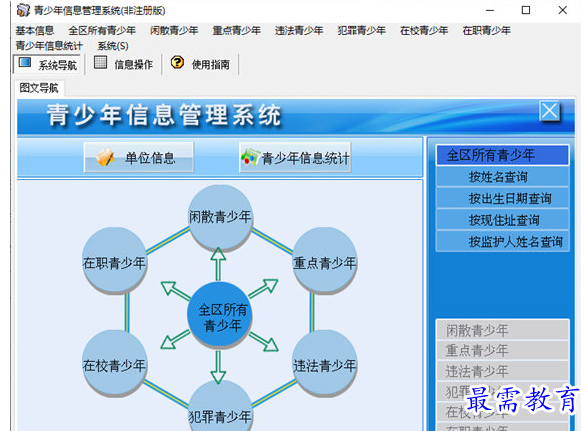Open the 在校青少年 menu
588x431 pixels.
(x=424, y=30)
